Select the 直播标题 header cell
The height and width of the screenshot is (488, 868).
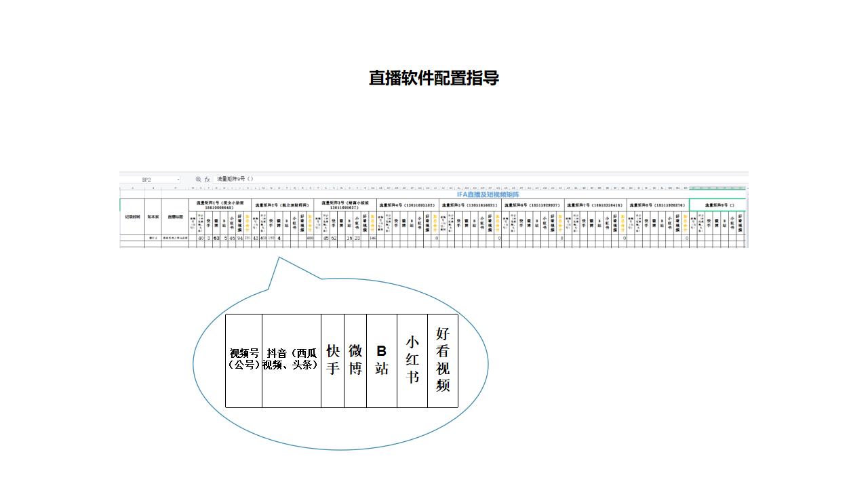176,217
